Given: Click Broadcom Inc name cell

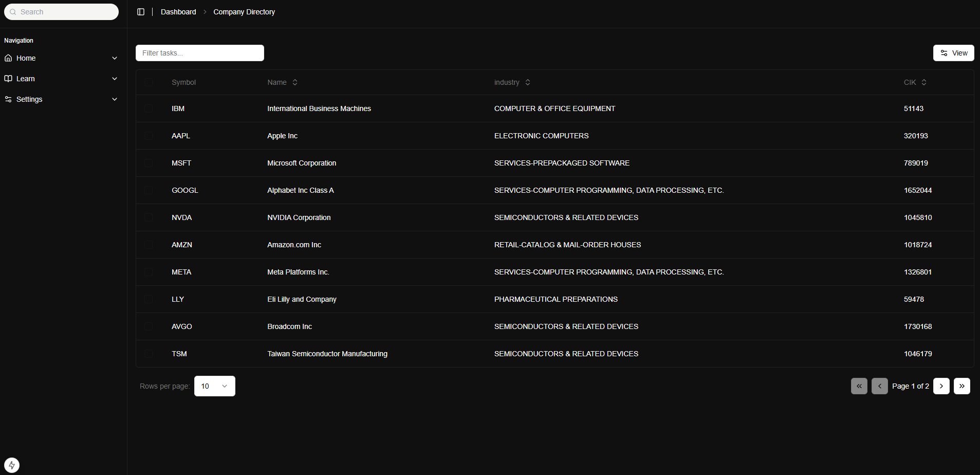Looking at the screenshot, I should click(289, 326).
